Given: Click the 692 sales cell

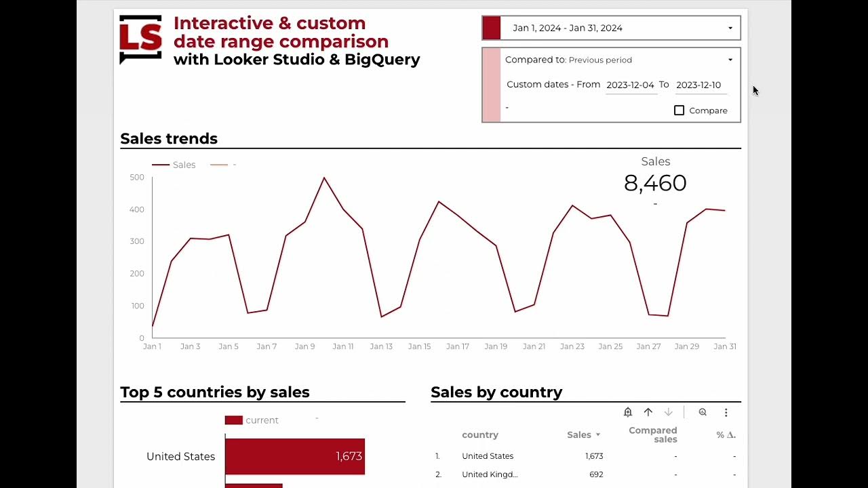Looking at the screenshot, I should pos(596,474).
